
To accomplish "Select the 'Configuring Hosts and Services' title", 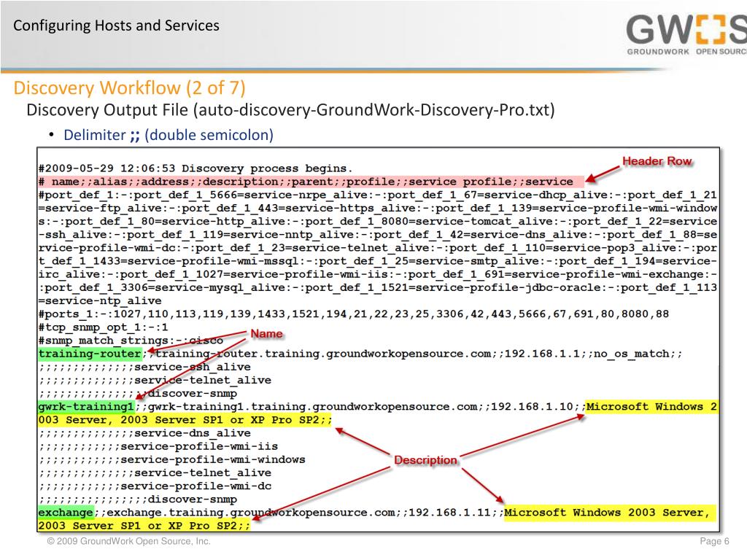I will point(116,26).
